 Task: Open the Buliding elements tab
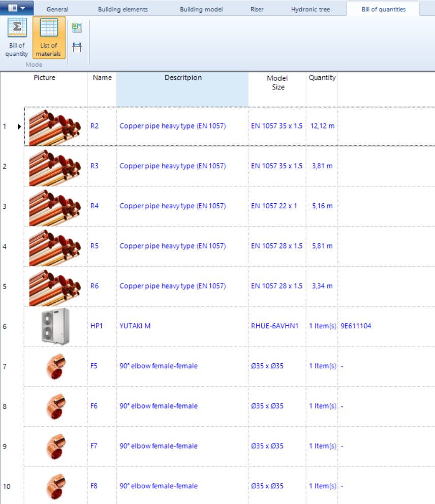[x=121, y=9]
